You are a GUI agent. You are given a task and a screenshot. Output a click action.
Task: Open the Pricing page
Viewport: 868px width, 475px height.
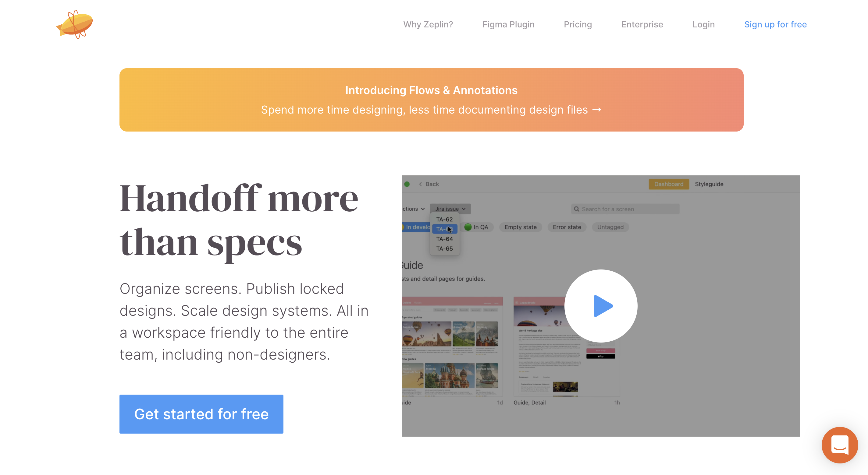coord(578,24)
